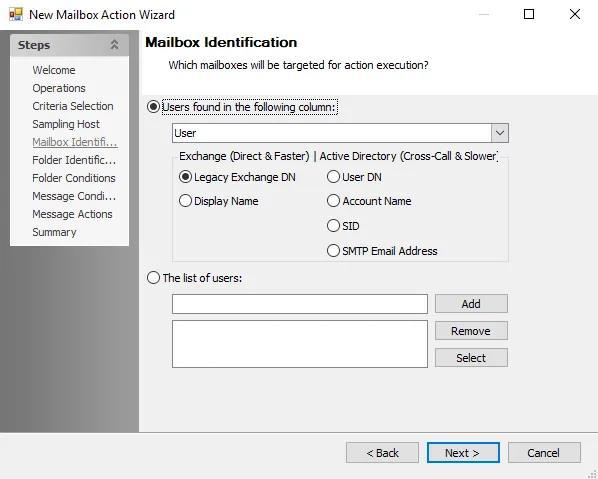
Task: Click the empty users list box
Action: (300, 344)
